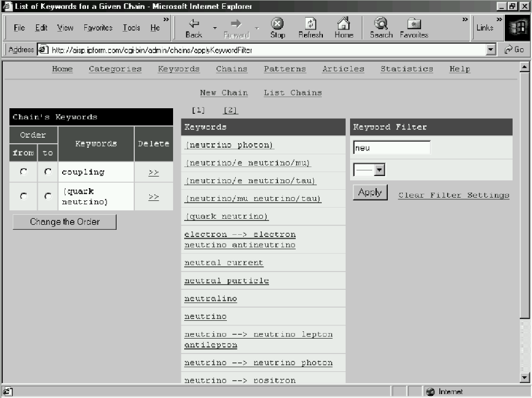The height and width of the screenshot is (398, 532).
Task: Open the New Chain link
Action: [x=224, y=93]
